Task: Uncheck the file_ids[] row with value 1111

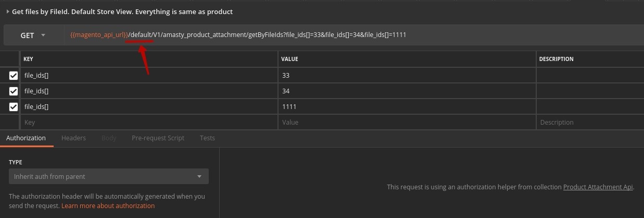Action: [14, 107]
